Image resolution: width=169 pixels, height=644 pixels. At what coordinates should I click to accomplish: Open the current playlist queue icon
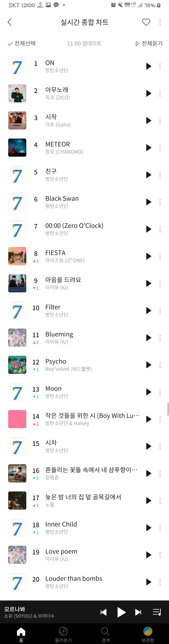(x=157, y=612)
